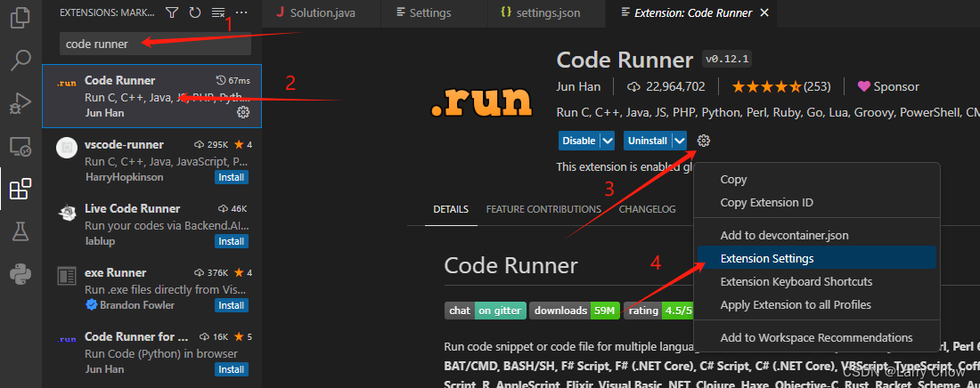Refresh the extensions list
This screenshot has width=980, height=388.
tap(194, 12)
